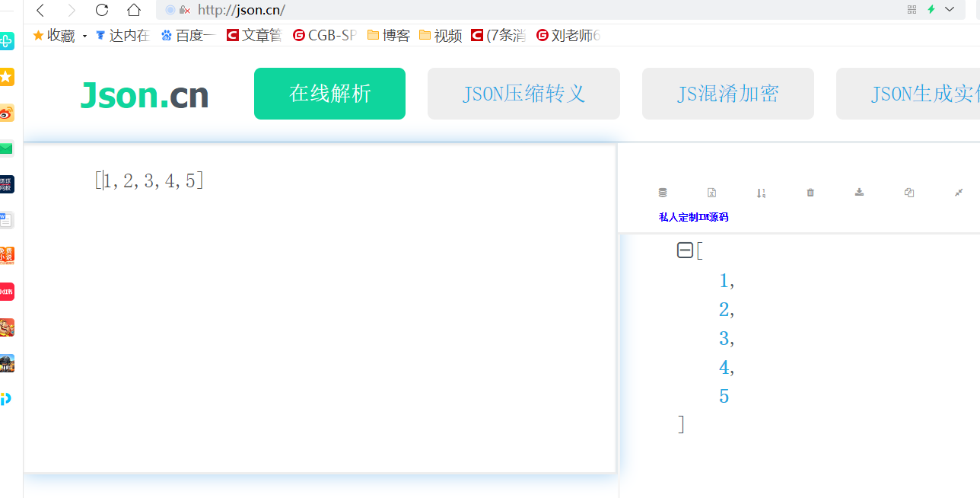Open the 刘老师 bookmark
The image size is (980, 498).
click(568, 35)
